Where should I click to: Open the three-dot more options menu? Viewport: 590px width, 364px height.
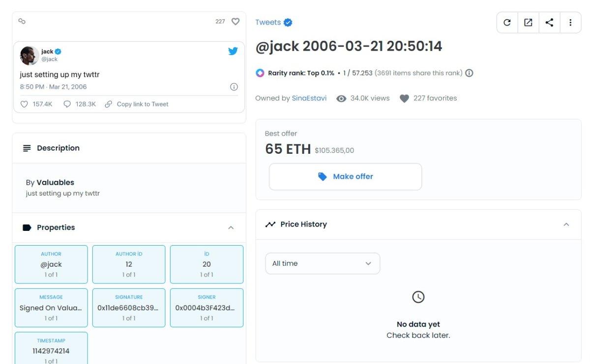(570, 23)
